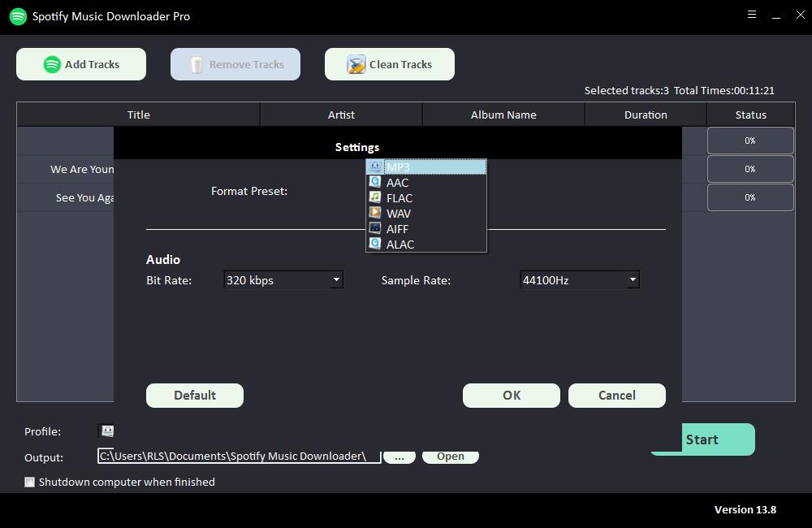The image size is (812, 528).
Task: Cancel the Settings dialog
Action: pos(617,396)
